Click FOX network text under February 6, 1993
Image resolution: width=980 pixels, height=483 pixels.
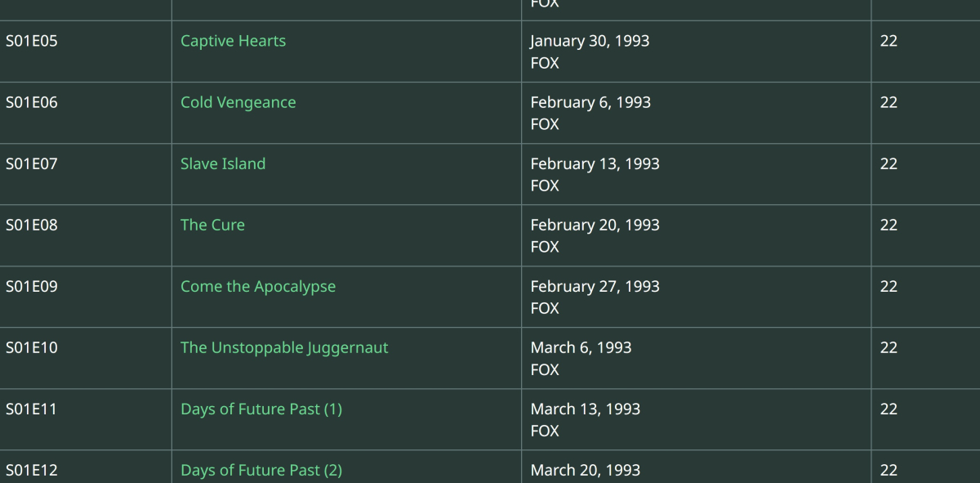pos(545,124)
